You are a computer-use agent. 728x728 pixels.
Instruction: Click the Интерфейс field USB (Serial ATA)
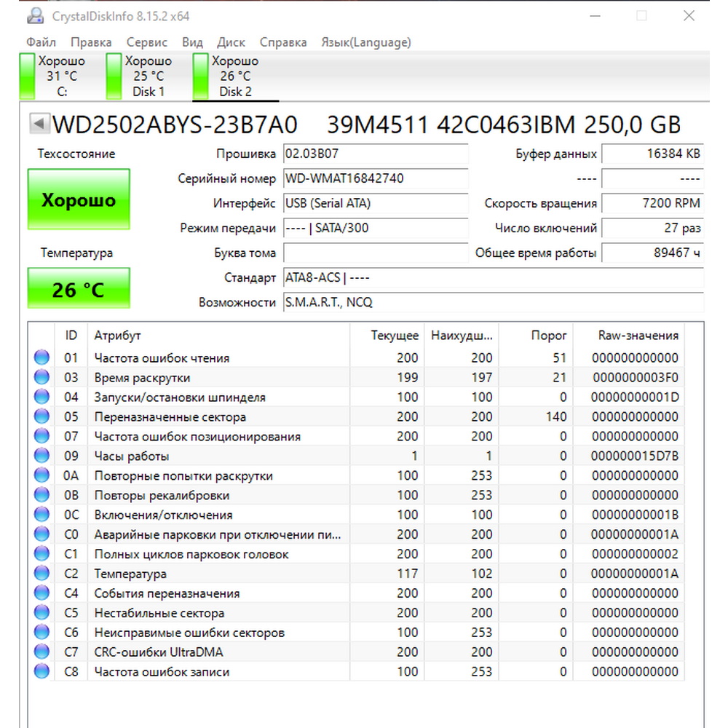[376, 203]
